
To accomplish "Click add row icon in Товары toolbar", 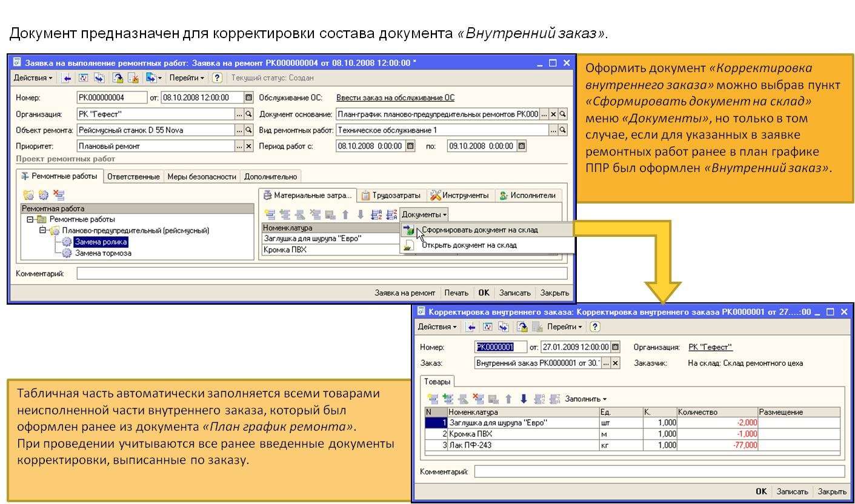I will pos(433,399).
